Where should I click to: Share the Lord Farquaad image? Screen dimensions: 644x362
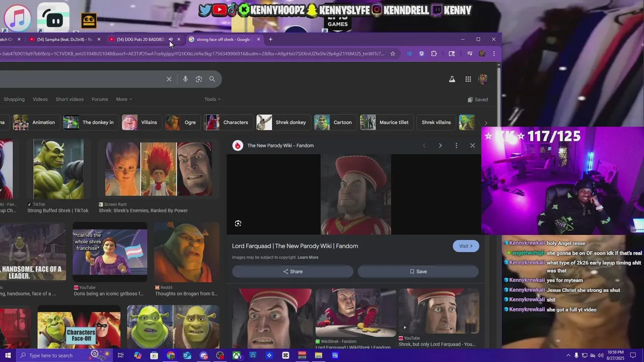pyautogui.click(x=293, y=271)
